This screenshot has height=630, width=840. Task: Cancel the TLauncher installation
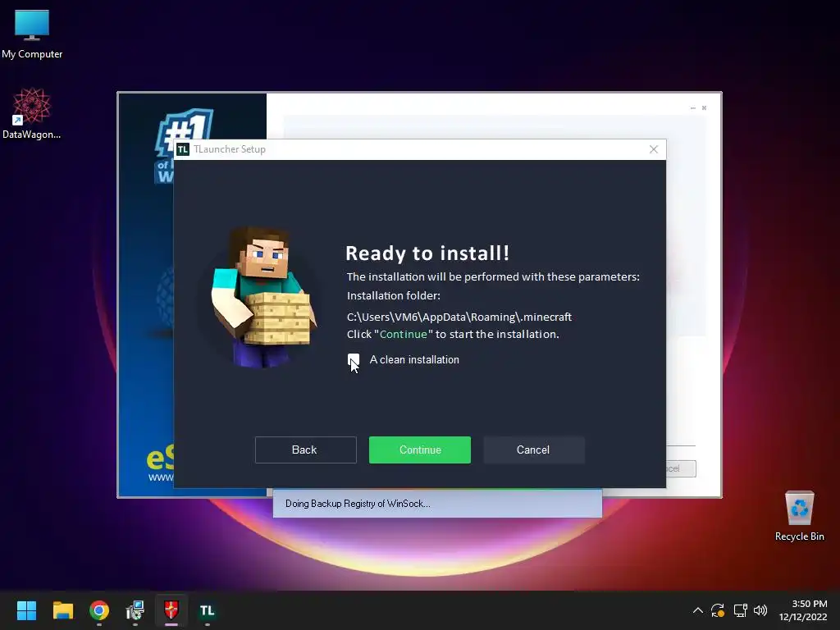(x=533, y=450)
